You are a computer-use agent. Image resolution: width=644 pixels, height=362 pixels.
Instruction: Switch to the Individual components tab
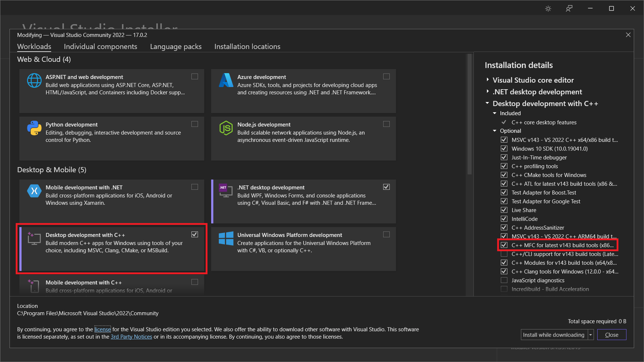coord(100,46)
